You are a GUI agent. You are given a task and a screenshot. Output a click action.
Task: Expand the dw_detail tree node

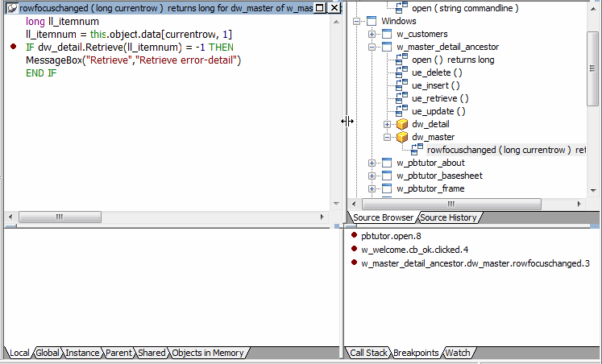click(387, 124)
